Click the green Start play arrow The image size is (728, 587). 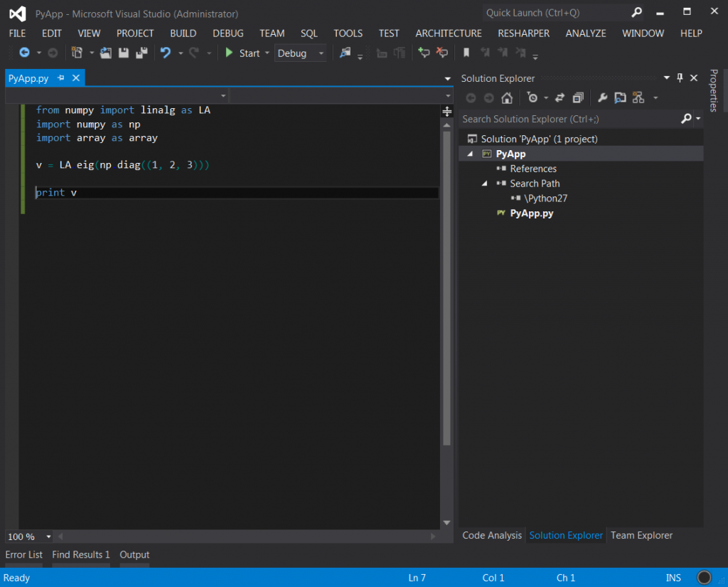229,53
